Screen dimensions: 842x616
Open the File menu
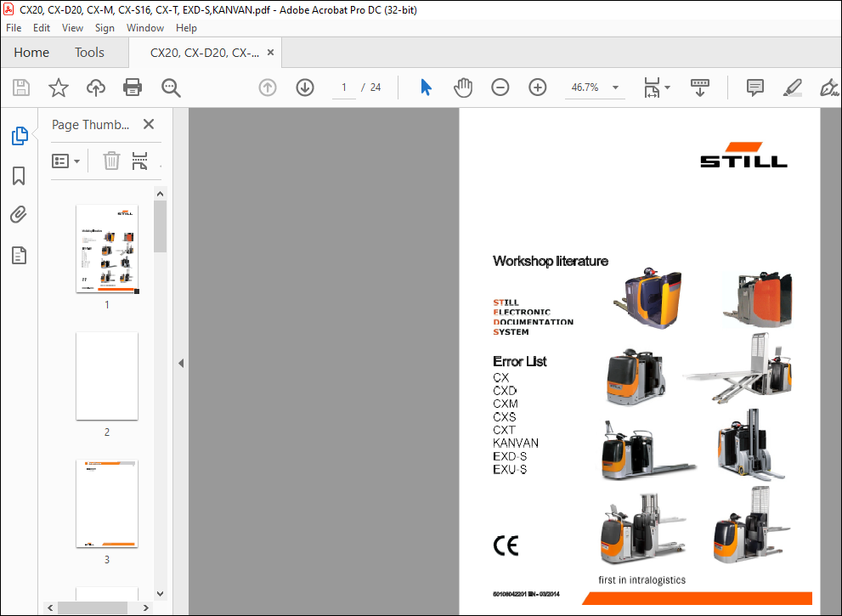tap(14, 28)
